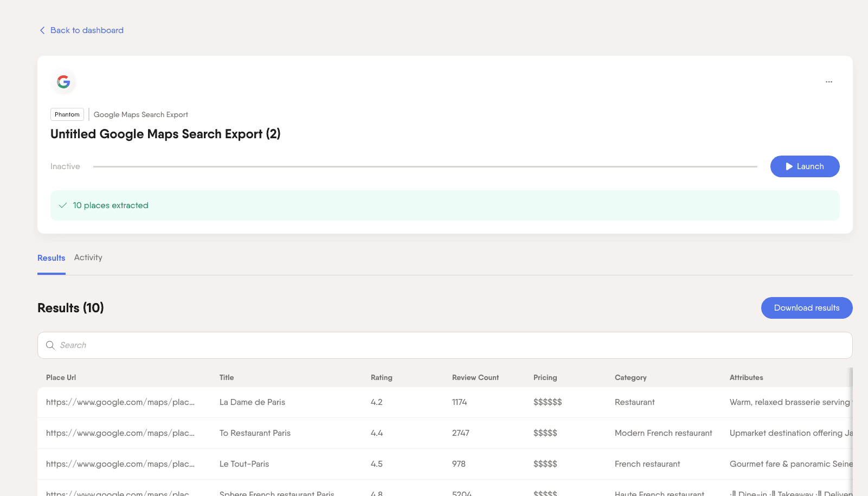Click Le Tout-Paris pricing cell
Screen dimensions: 868x496
[545, 464]
